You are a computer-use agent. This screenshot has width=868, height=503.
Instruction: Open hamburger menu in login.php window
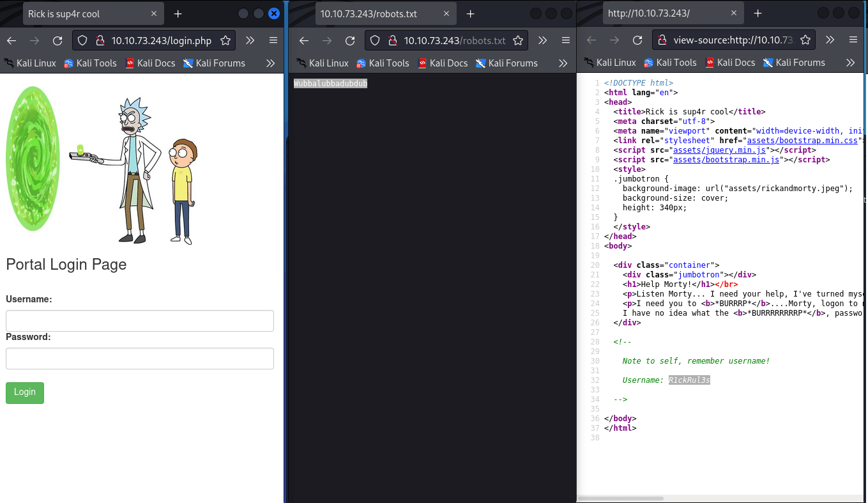[273, 40]
